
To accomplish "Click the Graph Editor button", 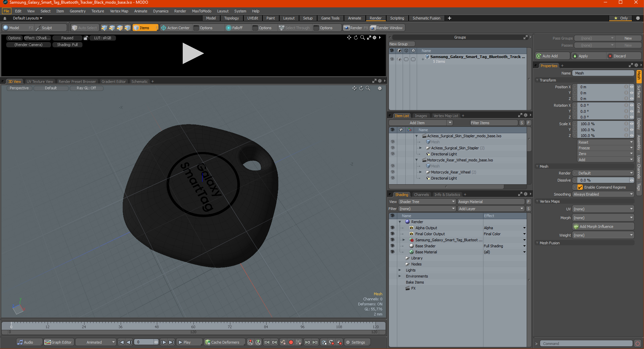I will click(58, 342).
